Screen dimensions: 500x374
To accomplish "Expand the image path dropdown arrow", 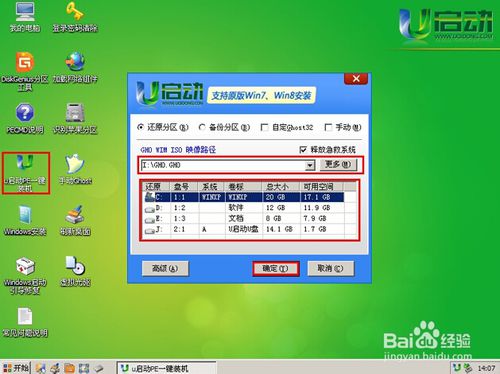I will [x=310, y=165].
